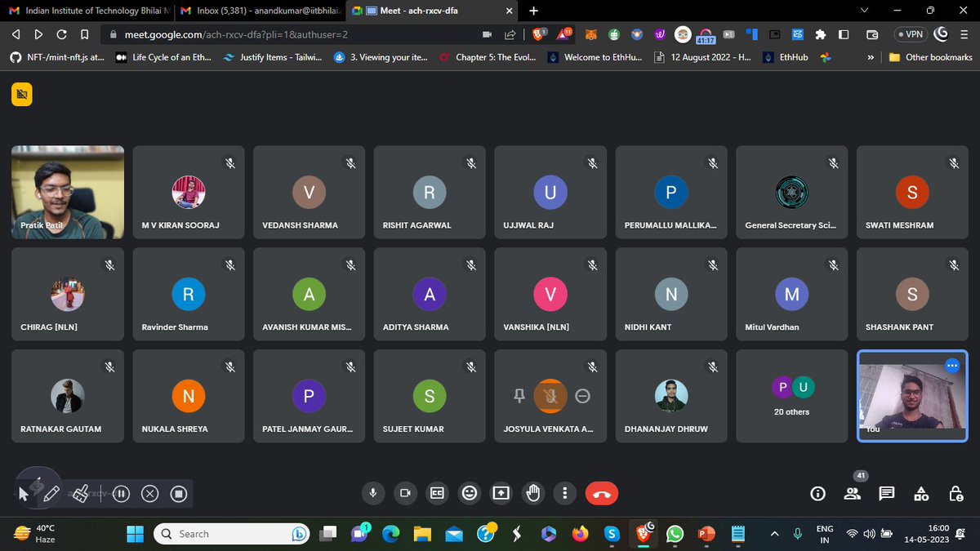The image size is (980, 551).
Task: Open Host controls lock icon
Action: pos(956,494)
